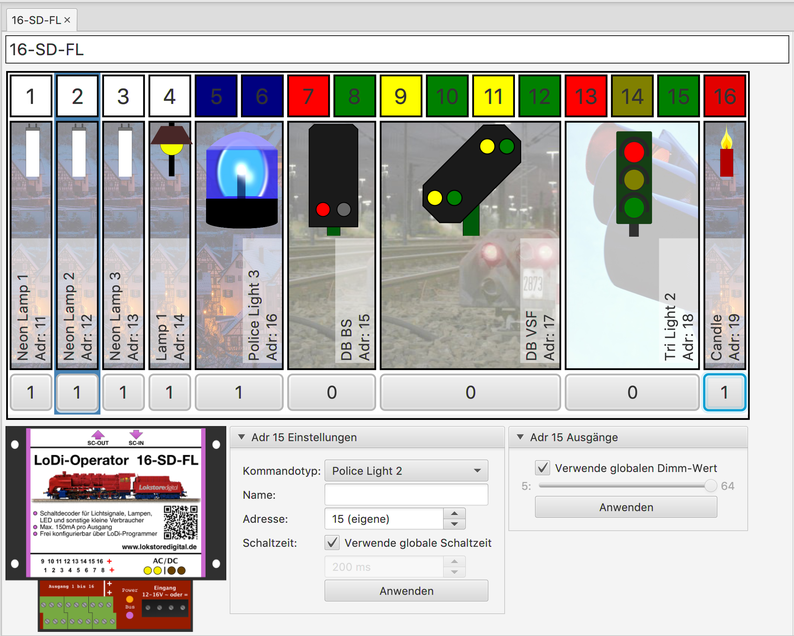Click the LoDi-Operator 16-SD-FL device image
Image resolution: width=794 pixels, height=636 pixels.
[116, 530]
